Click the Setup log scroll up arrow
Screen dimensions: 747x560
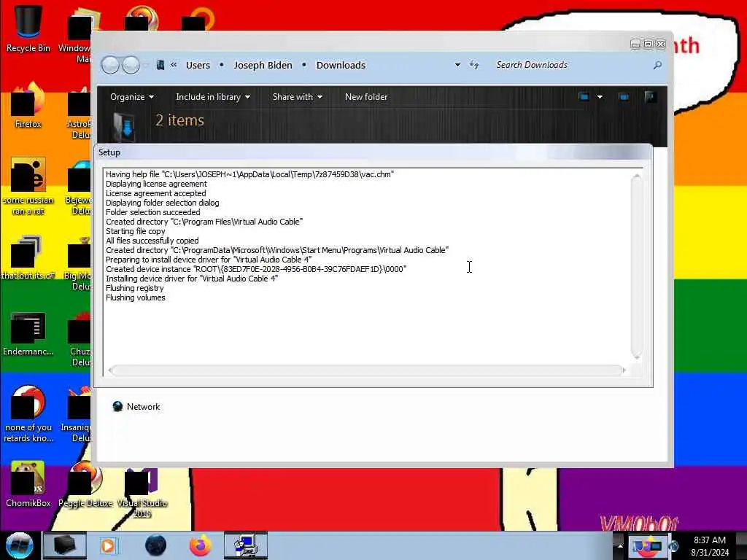click(636, 175)
